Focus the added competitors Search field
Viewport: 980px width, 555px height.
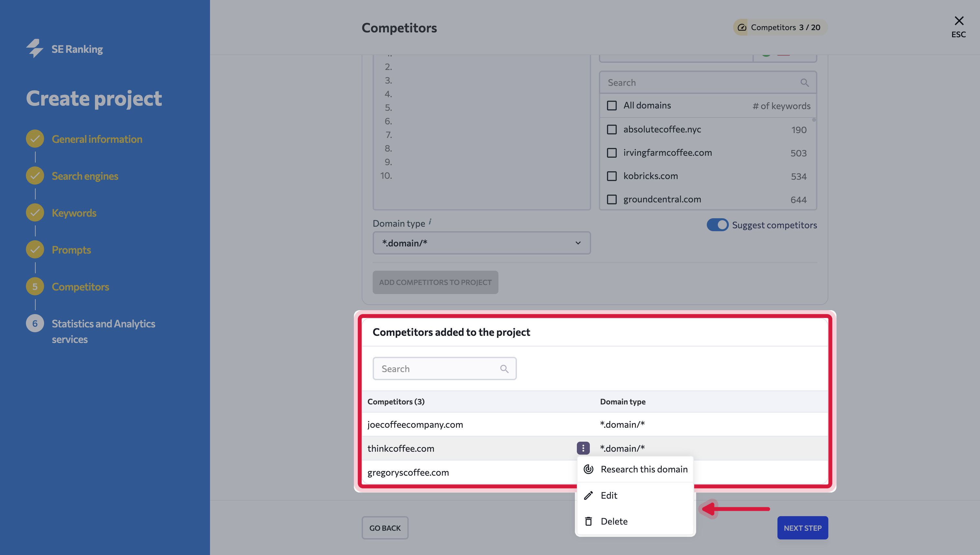click(444, 368)
